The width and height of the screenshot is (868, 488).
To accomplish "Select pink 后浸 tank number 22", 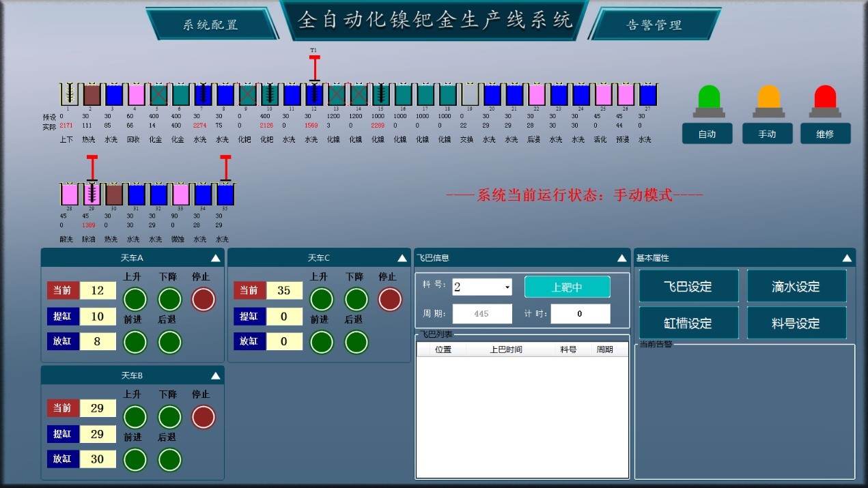I will (x=536, y=95).
